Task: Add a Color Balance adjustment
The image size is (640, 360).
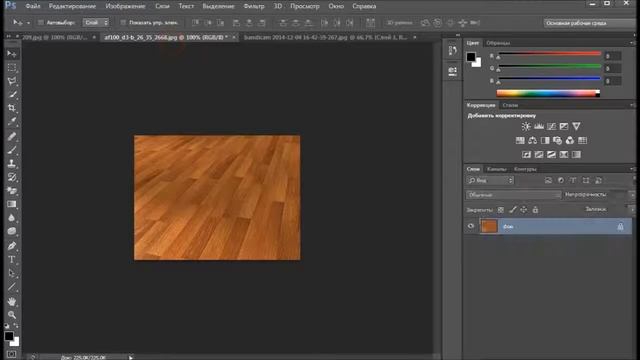Action: coord(533,140)
